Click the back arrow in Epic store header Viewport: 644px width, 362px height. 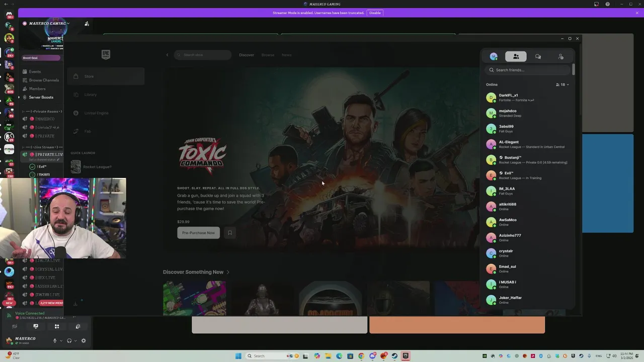coord(168,55)
